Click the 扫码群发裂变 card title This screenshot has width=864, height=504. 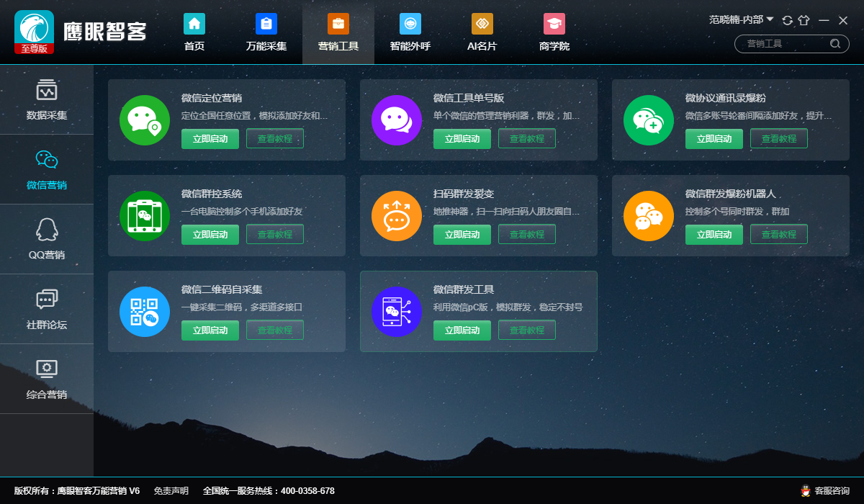click(x=464, y=194)
